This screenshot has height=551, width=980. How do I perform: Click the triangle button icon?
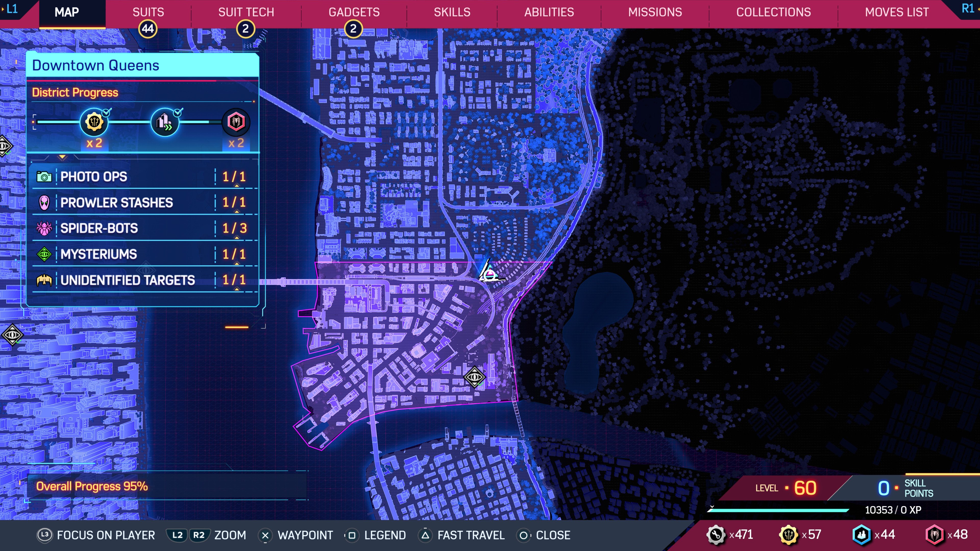[x=425, y=535]
